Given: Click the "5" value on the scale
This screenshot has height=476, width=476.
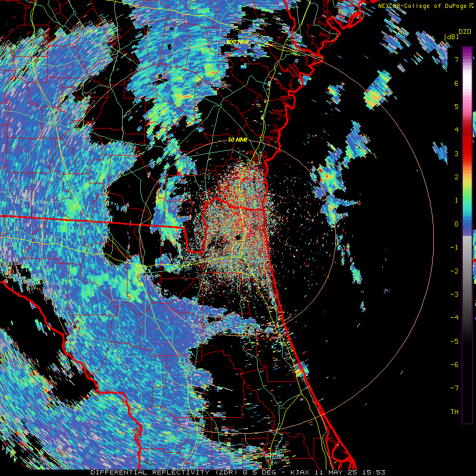Looking at the screenshot, I should pyautogui.click(x=456, y=106).
